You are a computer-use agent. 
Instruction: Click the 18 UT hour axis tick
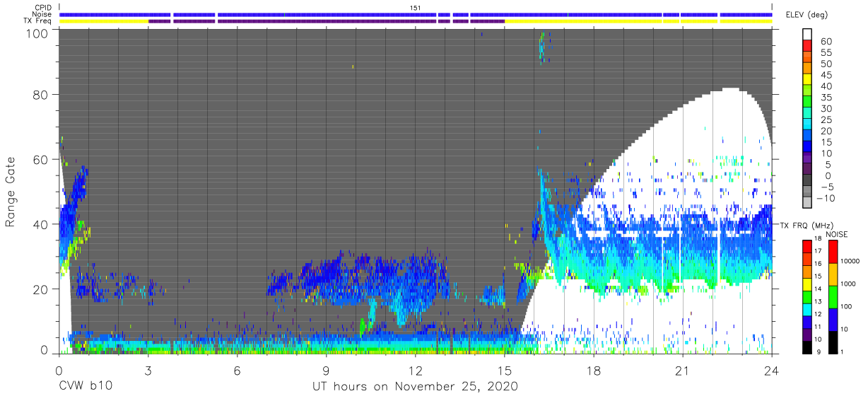[594, 371]
